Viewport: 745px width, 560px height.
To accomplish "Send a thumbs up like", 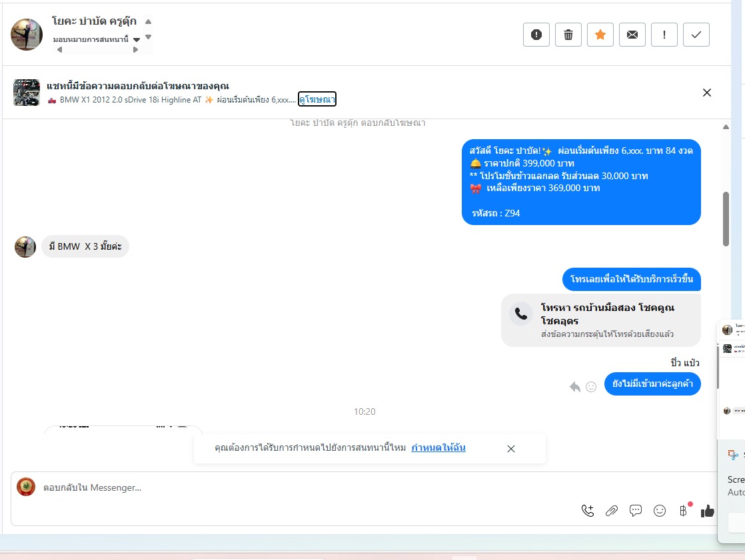I will 707,511.
